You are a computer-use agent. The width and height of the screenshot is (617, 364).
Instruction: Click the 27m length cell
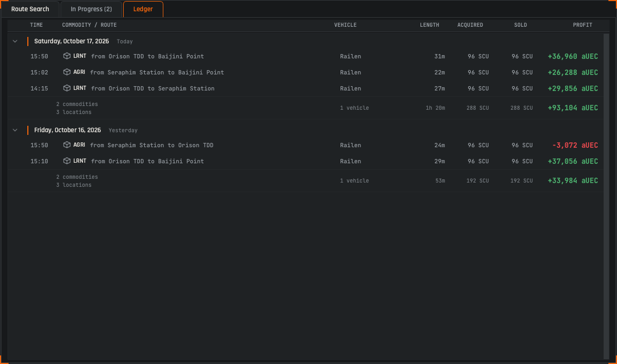coord(440,88)
